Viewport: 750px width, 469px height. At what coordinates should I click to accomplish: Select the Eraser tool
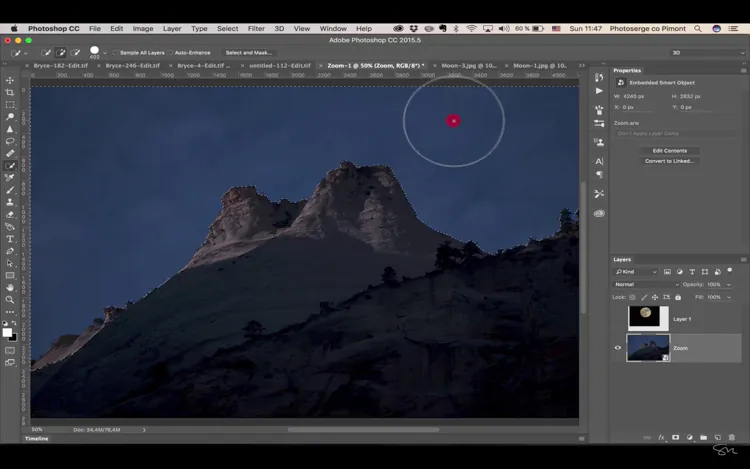click(x=10, y=215)
